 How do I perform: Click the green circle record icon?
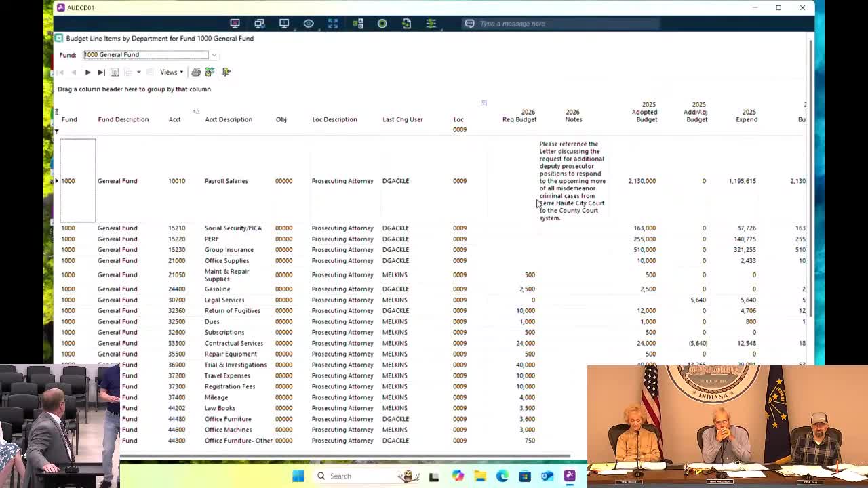point(382,24)
